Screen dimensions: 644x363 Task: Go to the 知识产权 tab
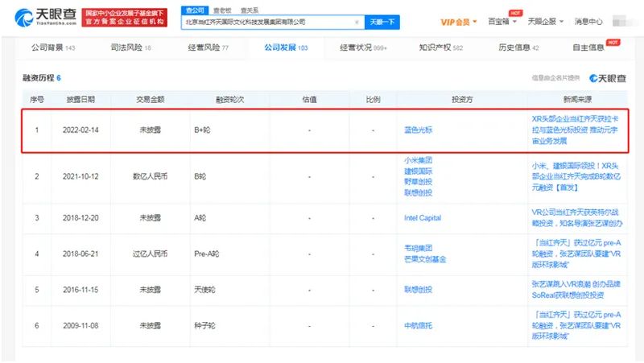pos(440,48)
